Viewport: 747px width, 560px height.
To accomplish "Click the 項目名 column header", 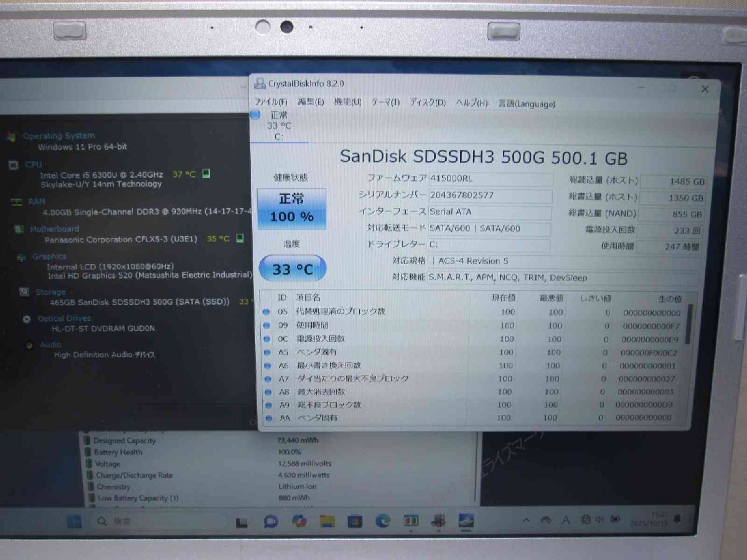I will [308, 298].
